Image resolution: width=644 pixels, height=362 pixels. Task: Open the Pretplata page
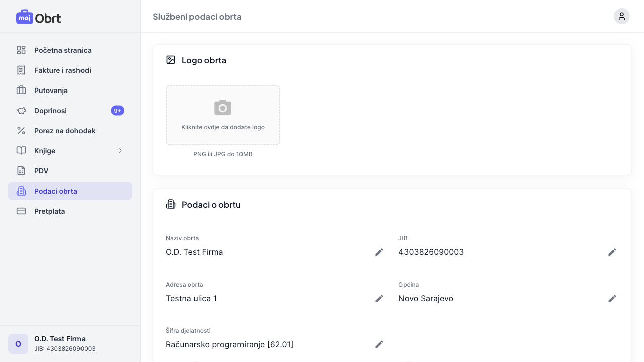point(49,211)
